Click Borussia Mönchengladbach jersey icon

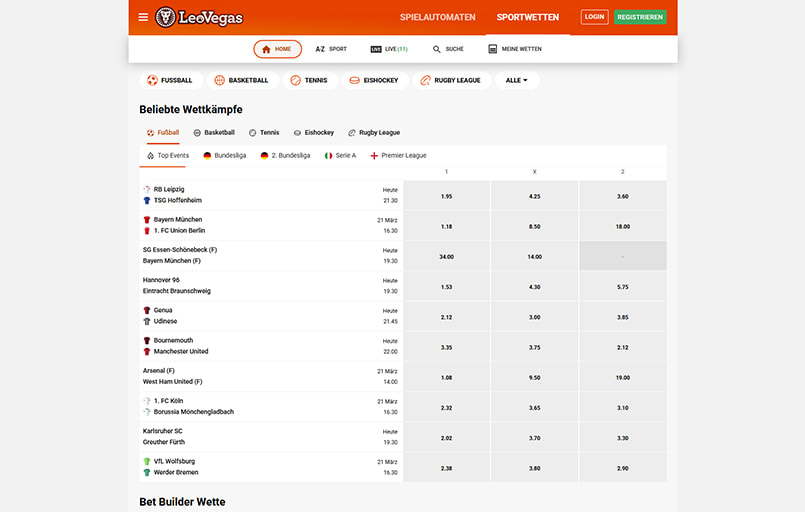(x=147, y=412)
